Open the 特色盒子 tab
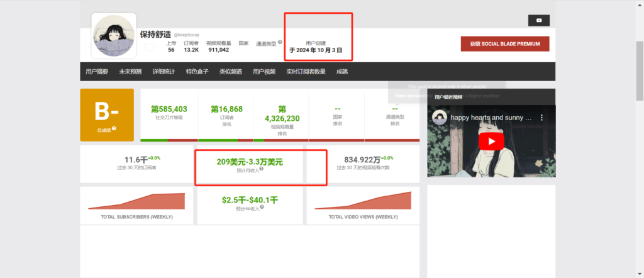The height and width of the screenshot is (278, 644). (x=197, y=72)
